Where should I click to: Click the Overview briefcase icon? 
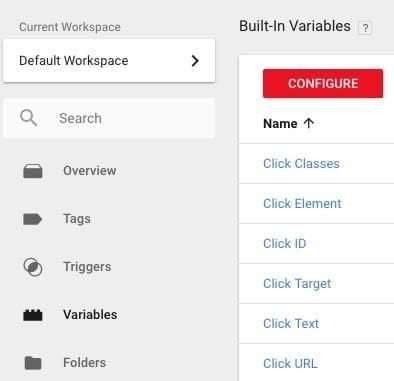tap(33, 171)
